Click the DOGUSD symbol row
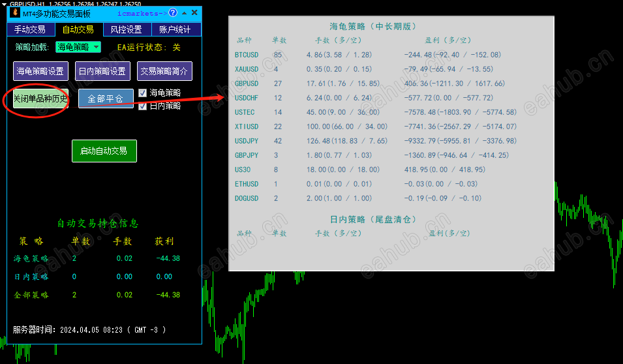The height and width of the screenshot is (364, 623). [x=247, y=198]
